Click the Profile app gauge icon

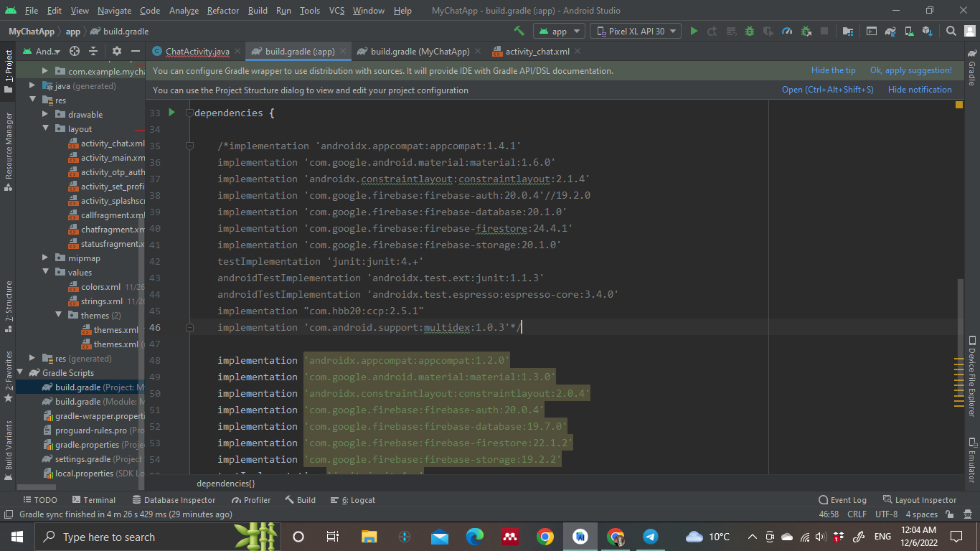[x=787, y=31]
